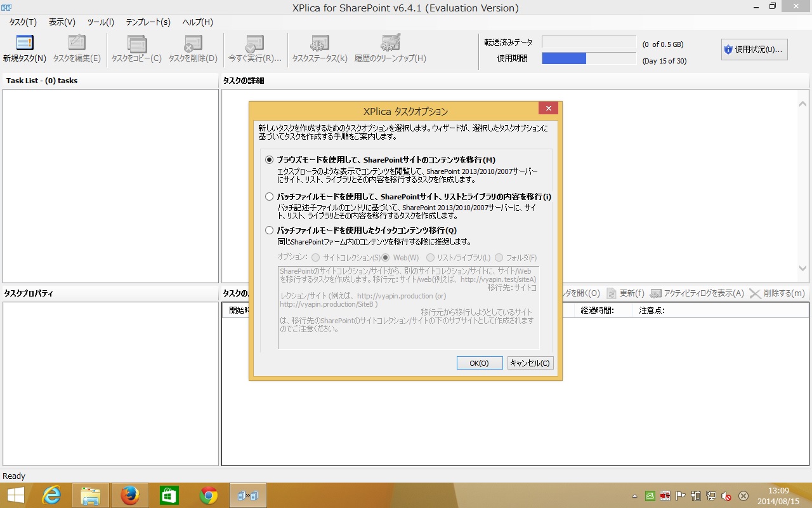This screenshot has height=508, width=812.
Task: Open Google Chrome from taskbar
Action: (209, 495)
